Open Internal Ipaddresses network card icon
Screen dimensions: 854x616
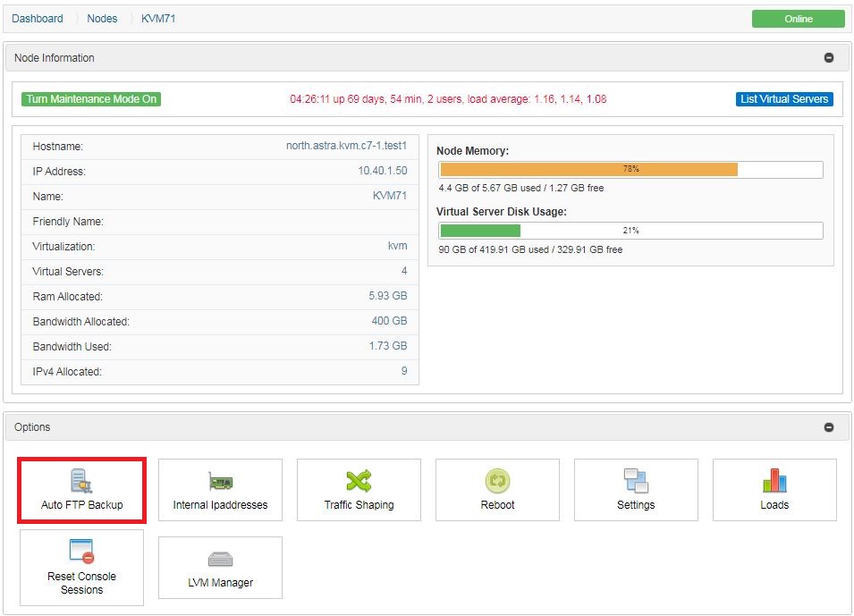220,482
